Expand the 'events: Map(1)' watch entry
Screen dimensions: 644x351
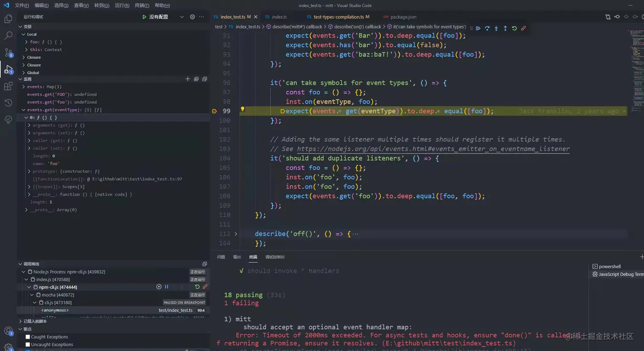[23, 87]
